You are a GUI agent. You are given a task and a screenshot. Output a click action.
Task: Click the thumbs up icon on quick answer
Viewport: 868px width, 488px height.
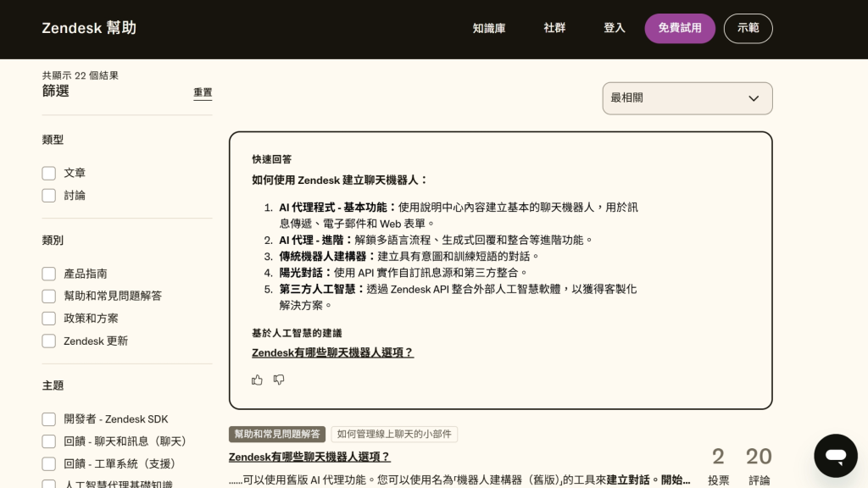pos(257,380)
